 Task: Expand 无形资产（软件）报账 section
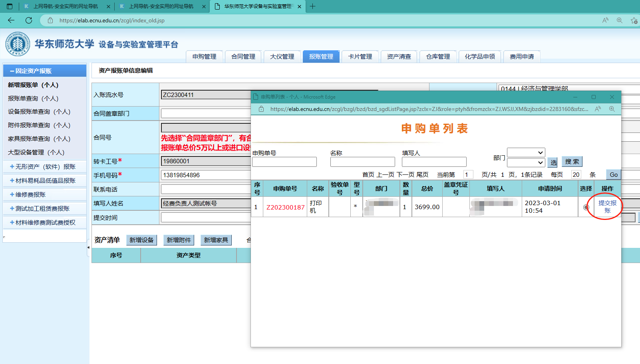point(45,167)
